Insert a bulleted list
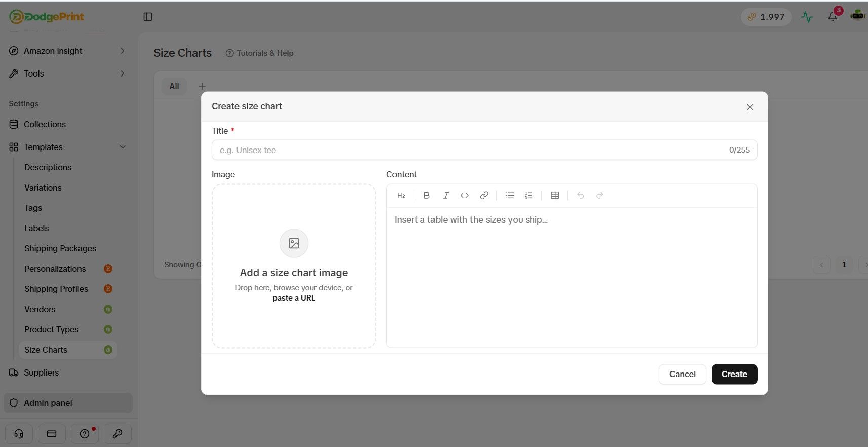The width and height of the screenshot is (868, 447). (510, 196)
